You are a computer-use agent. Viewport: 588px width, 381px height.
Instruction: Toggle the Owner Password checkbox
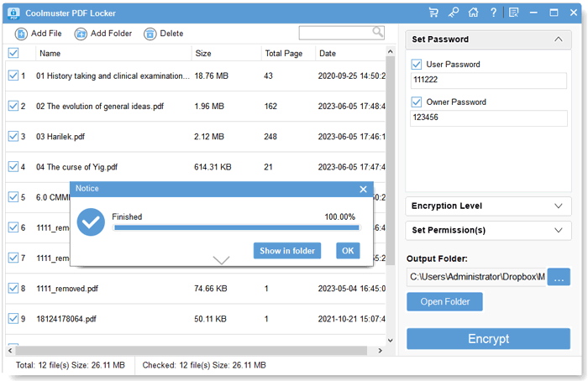417,102
